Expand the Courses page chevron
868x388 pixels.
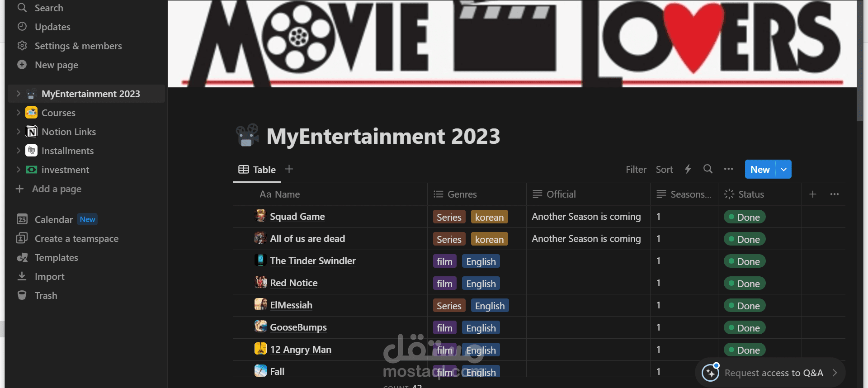(x=18, y=113)
